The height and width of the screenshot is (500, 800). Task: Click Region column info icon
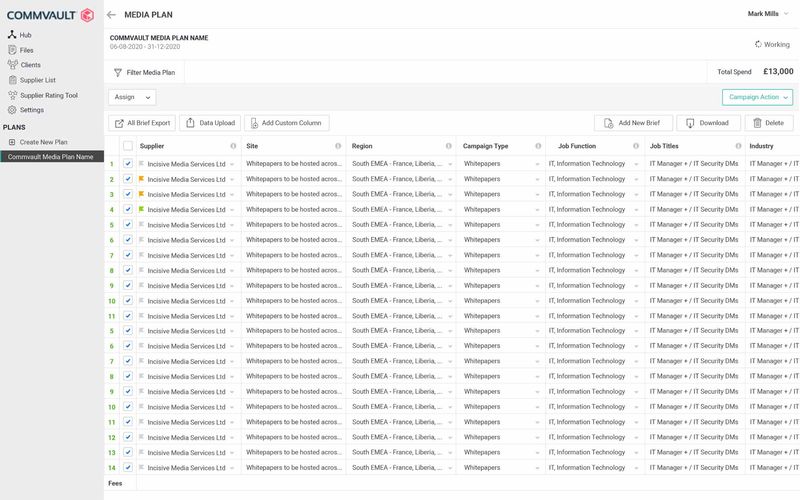pyautogui.click(x=448, y=146)
